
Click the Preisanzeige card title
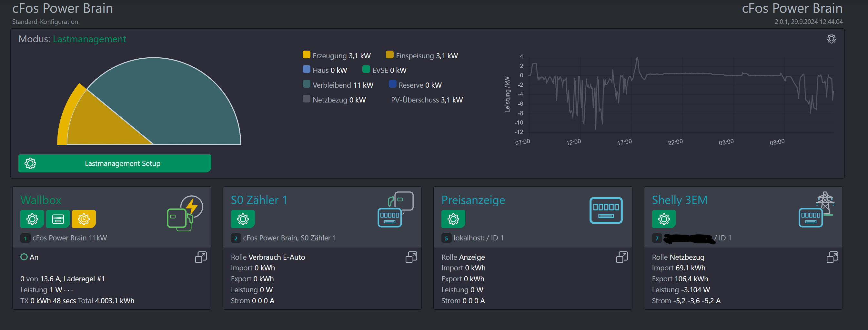point(473,200)
